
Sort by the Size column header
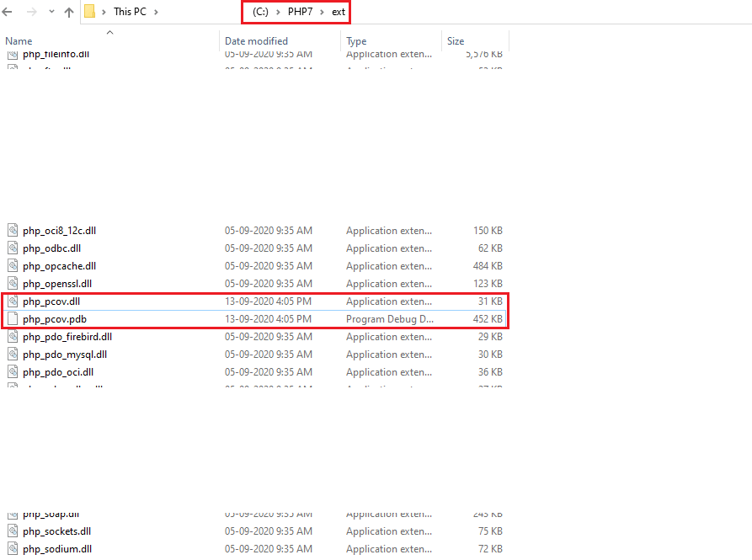pyautogui.click(x=456, y=41)
